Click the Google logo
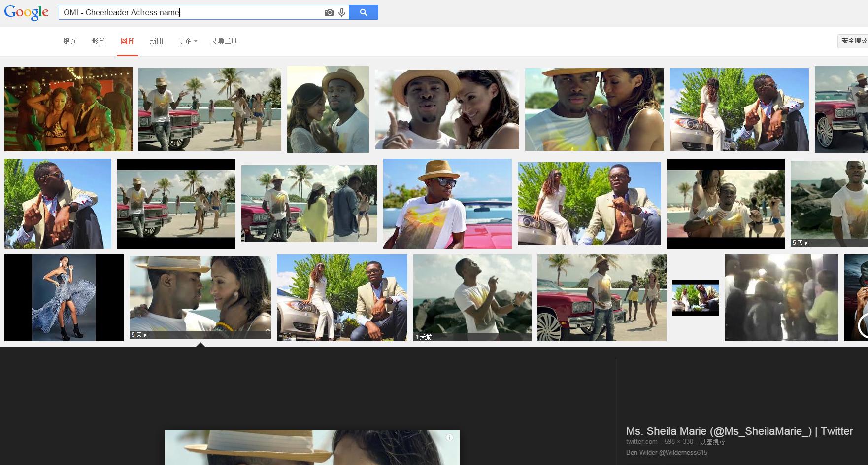868x465 pixels. coord(26,12)
